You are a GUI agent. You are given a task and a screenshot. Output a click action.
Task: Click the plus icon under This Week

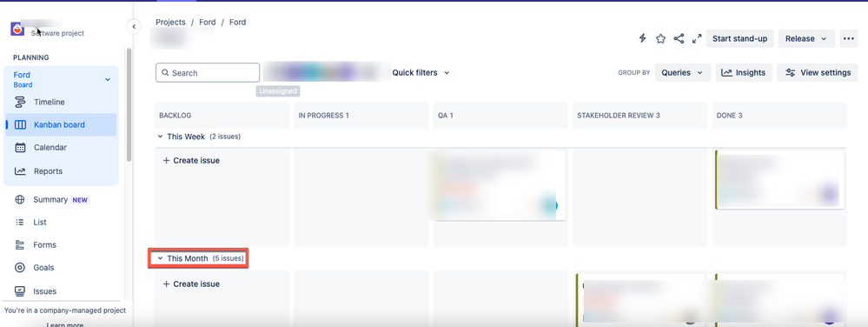166,160
